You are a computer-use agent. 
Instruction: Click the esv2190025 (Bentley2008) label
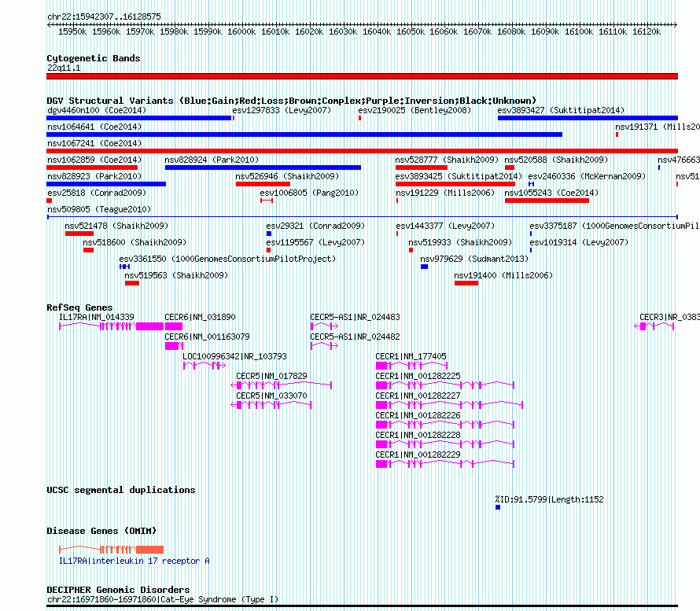[414, 110]
